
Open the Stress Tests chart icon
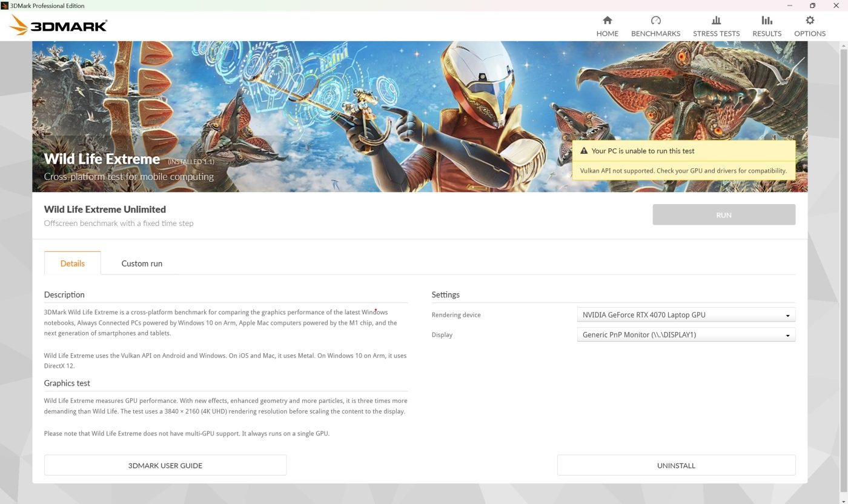click(716, 20)
